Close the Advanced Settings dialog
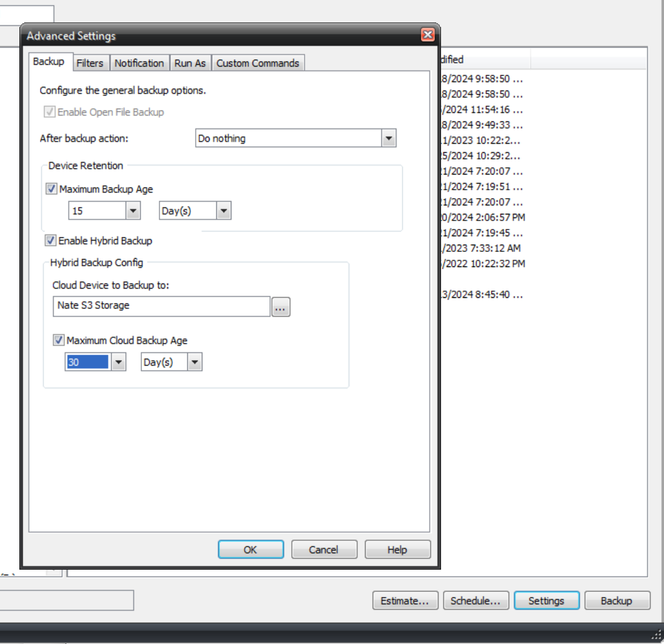 (324, 549)
